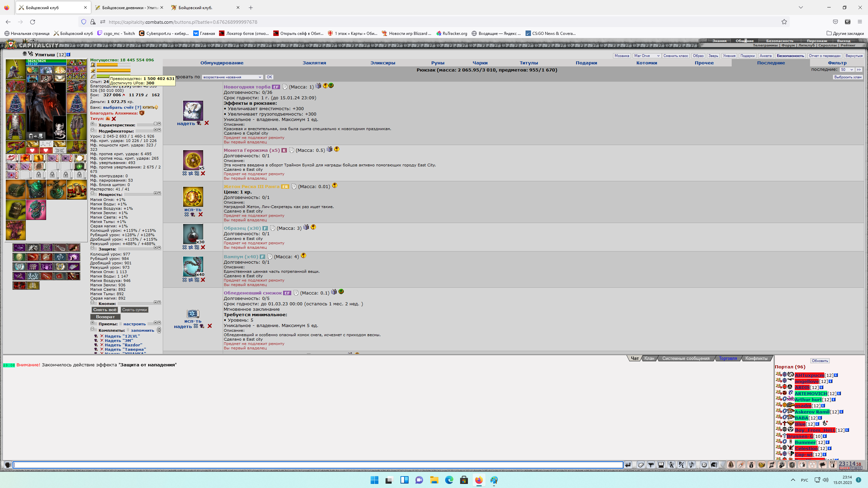Image resolution: width=868 pixels, height=488 pixels.
Task: Click the red X to remove the Титул
Action: pos(114,119)
